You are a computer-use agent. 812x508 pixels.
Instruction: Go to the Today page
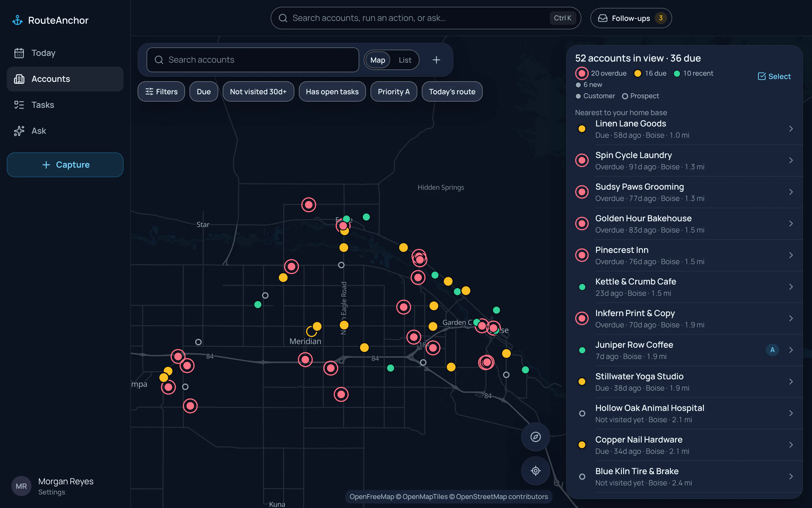click(x=65, y=53)
